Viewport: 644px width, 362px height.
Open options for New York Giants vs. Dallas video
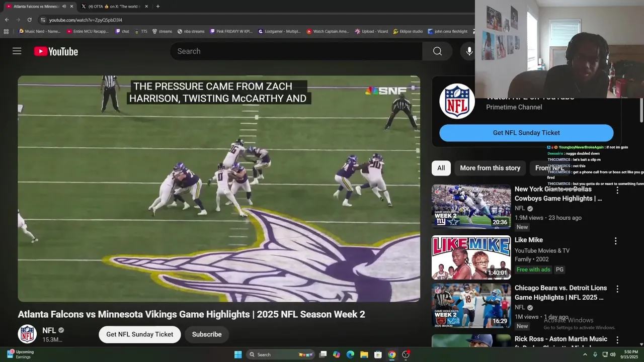point(617,191)
